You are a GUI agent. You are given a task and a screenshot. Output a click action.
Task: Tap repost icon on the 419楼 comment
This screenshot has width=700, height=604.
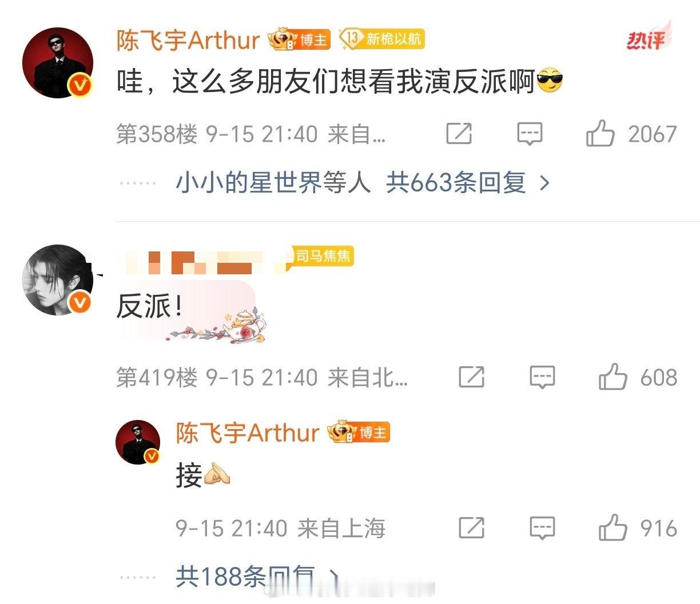[x=472, y=377]
